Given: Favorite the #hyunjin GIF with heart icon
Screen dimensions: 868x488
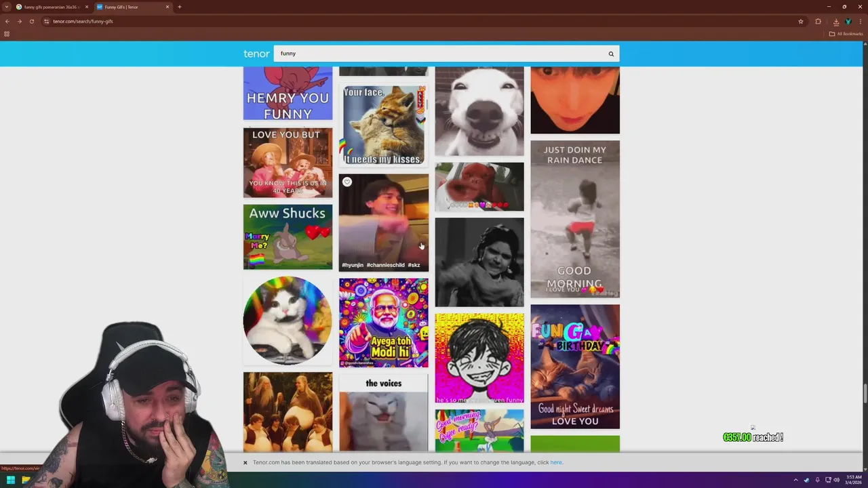Looking at the screenshot, I should pyautogui.click(x=347, y=182).
